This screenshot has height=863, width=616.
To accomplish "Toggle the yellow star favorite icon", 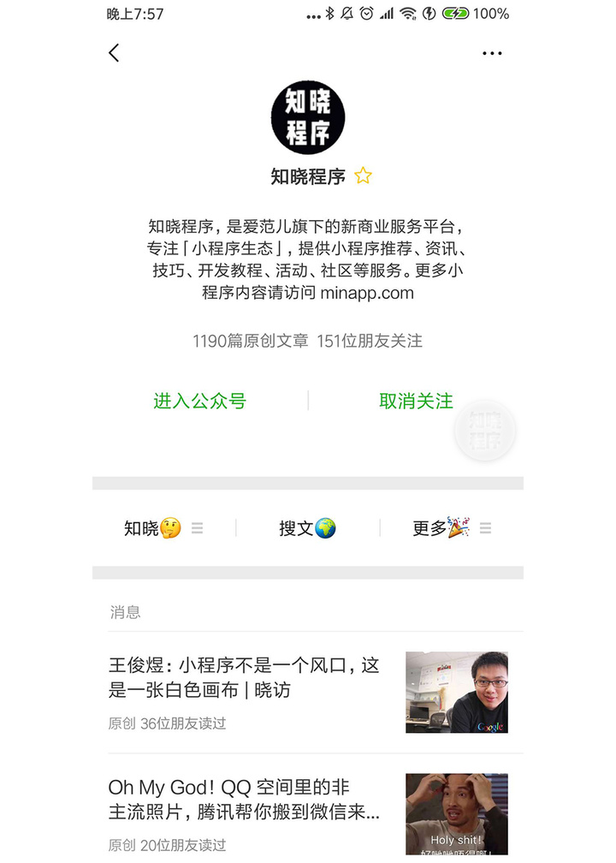I will coord(363,176).
